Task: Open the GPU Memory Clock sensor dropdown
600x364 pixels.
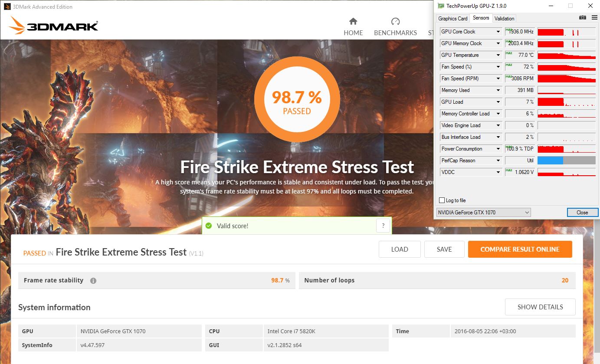Action: point(498,43)
